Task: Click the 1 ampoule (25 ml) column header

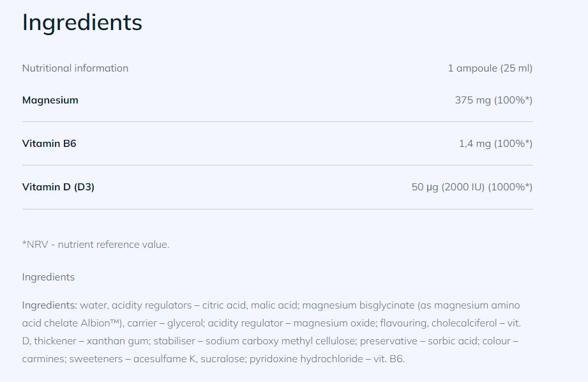Action: tap(490, 68)
